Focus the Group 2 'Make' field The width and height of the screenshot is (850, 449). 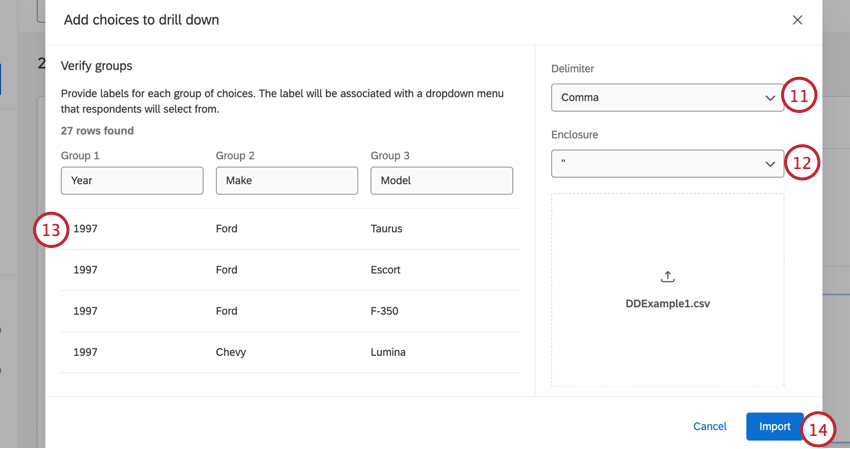[x=287, y=181]
